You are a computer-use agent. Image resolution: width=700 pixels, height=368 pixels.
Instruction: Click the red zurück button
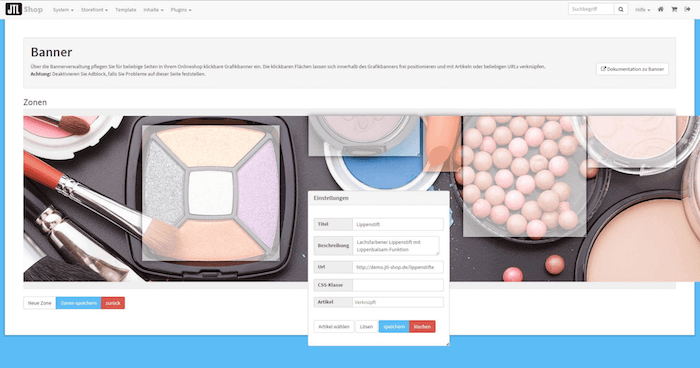click(x=113, y=303)
